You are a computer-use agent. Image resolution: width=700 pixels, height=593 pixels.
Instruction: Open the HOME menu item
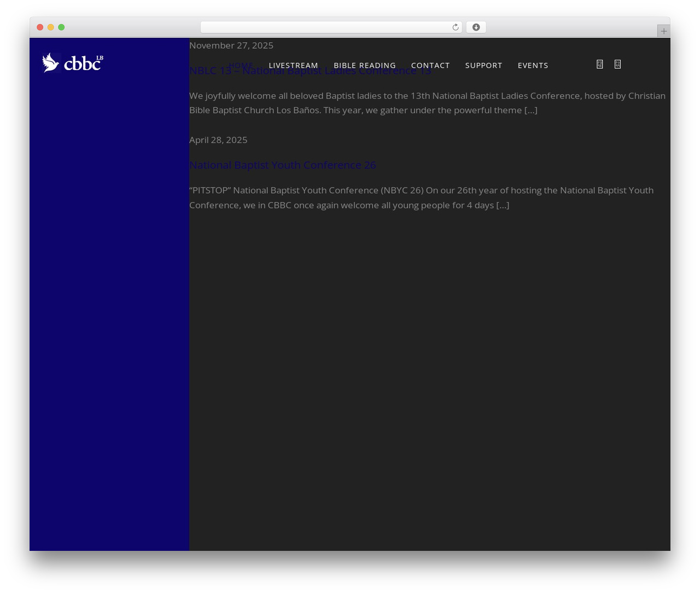pos(241,65)
